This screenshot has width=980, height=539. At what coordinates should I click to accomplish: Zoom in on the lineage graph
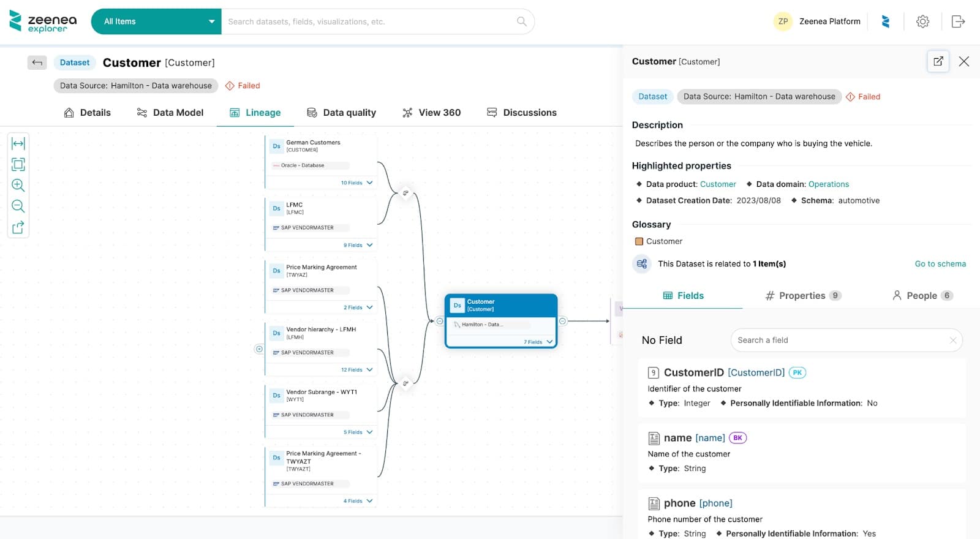18,185
